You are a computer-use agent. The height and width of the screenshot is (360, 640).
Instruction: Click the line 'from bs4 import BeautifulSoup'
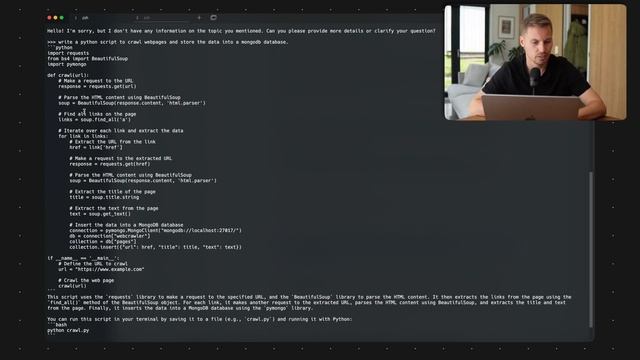87,59
